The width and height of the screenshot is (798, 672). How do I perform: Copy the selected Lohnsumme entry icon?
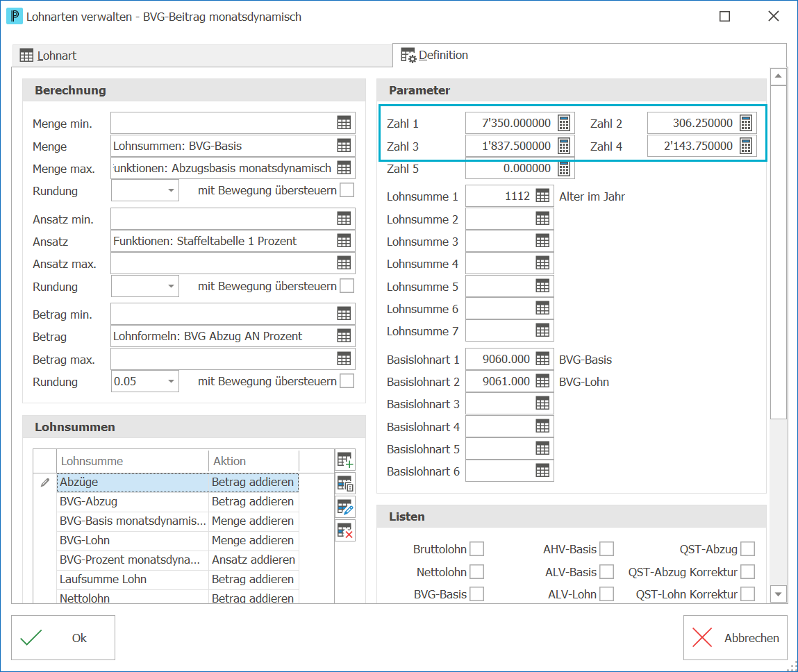click(x=345, y=484)
